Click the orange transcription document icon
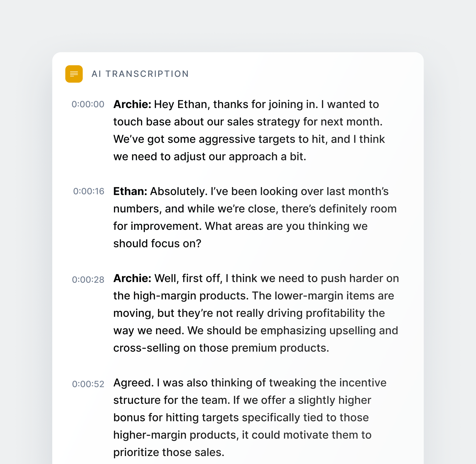This screenshot has height=464, width=476. [x=74, y=74]
